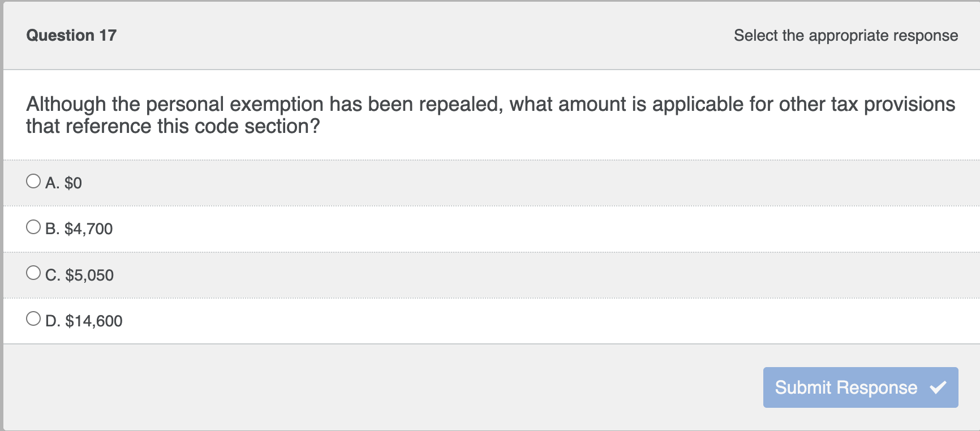Click the Question 17 heading
Screen dimensions: 980x431
point(71,35)
